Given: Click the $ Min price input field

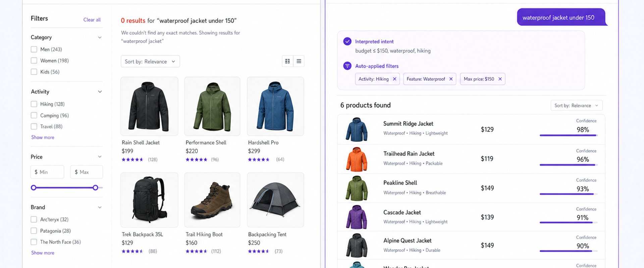Looking at the screenshot, I should [47, 172].
